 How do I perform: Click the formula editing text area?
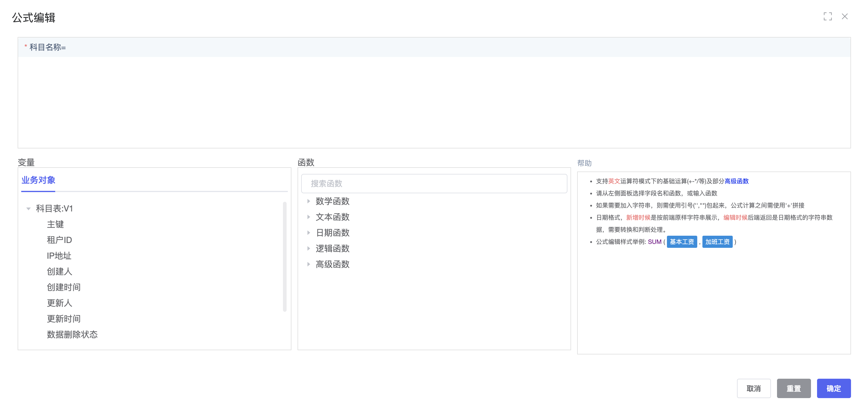(x=434, y=102)
